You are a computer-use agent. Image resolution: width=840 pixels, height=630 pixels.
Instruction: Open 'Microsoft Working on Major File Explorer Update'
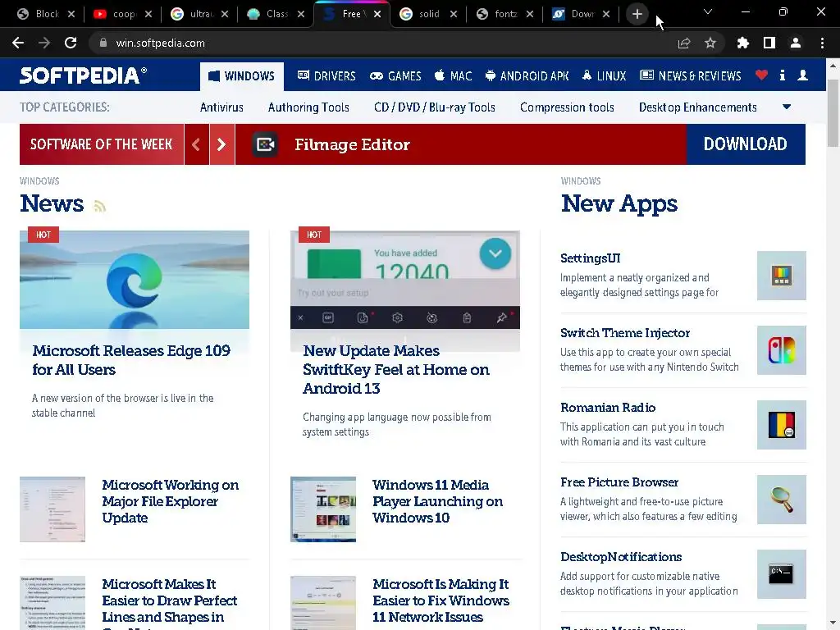click(x=171, y=501)
